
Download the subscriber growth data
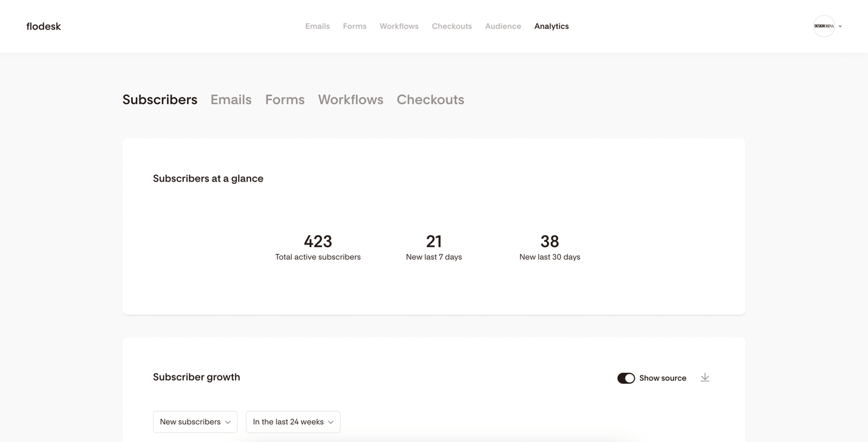[x=705, y=377]
